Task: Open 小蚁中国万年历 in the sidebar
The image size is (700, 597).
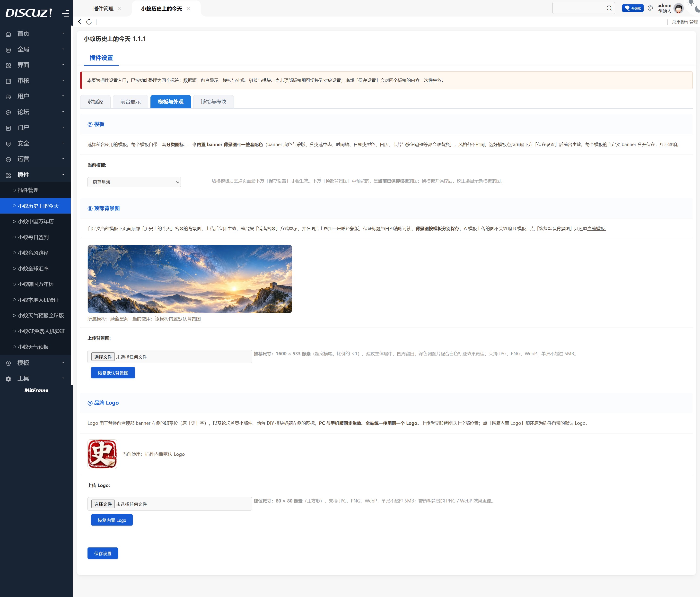Action: coord(35,222)
